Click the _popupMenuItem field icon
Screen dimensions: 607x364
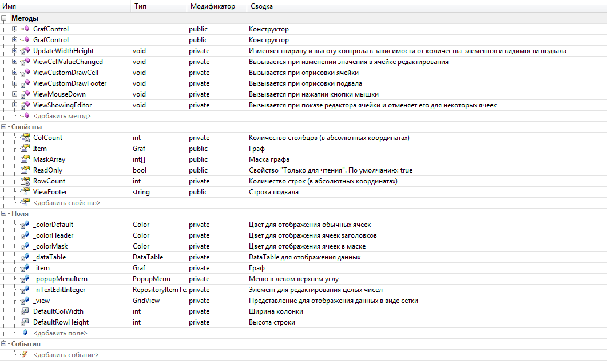(25, 278)
